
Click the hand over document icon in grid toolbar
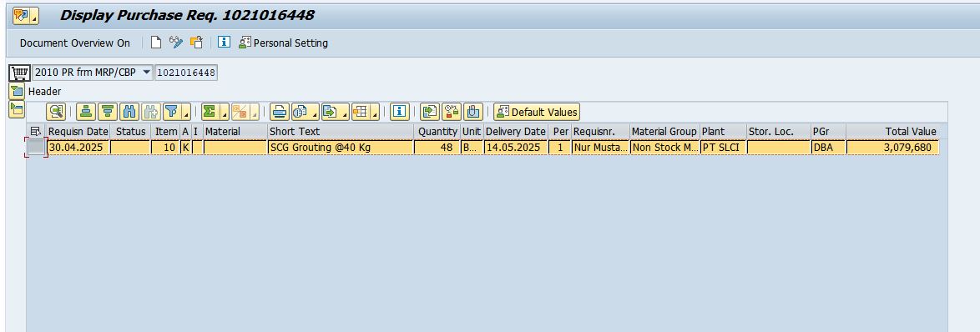[x=473, y=112]
